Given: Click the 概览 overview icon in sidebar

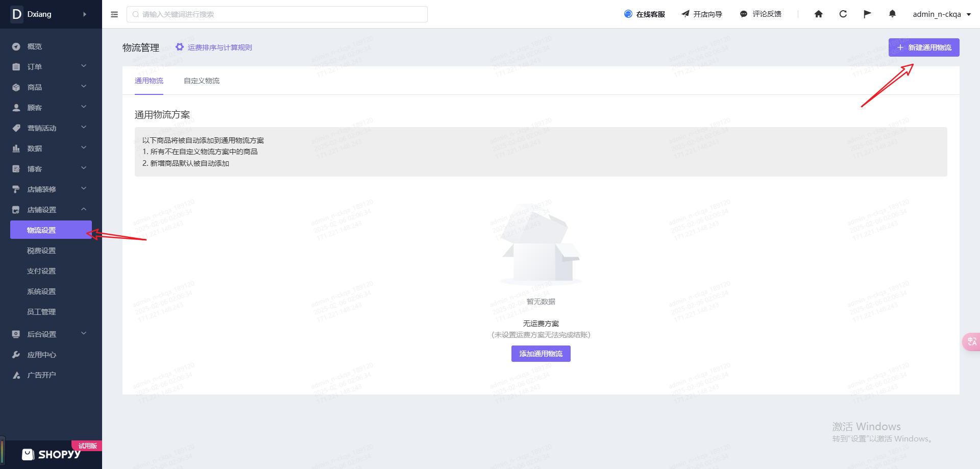Looking at the screenshot, I should 16,46.
